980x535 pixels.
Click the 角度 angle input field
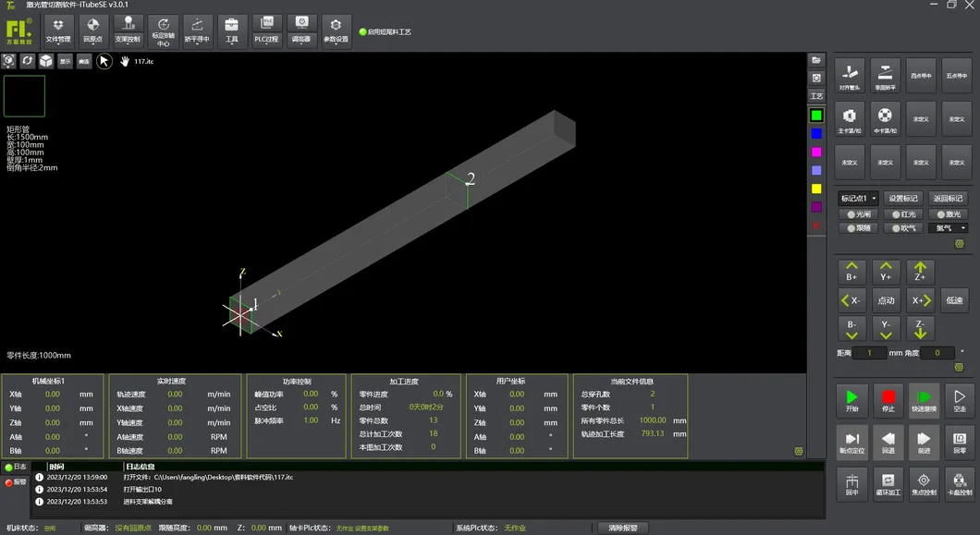click(x=937, y=353)
